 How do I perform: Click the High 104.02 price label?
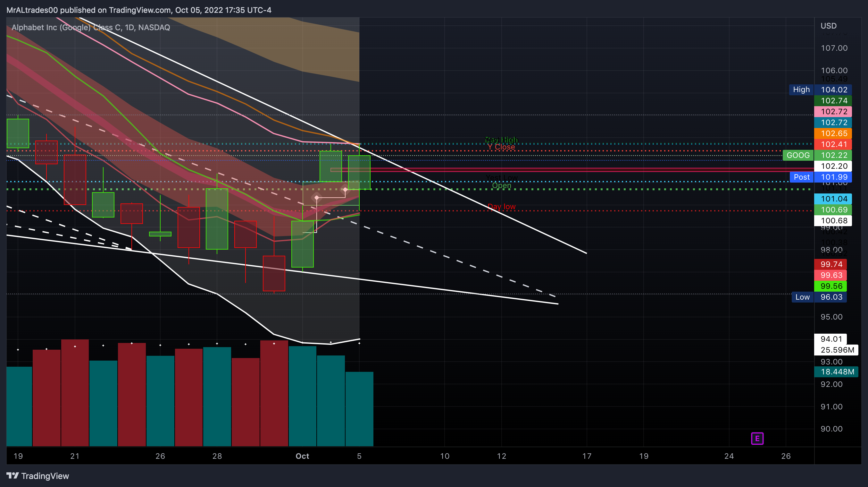821,90
